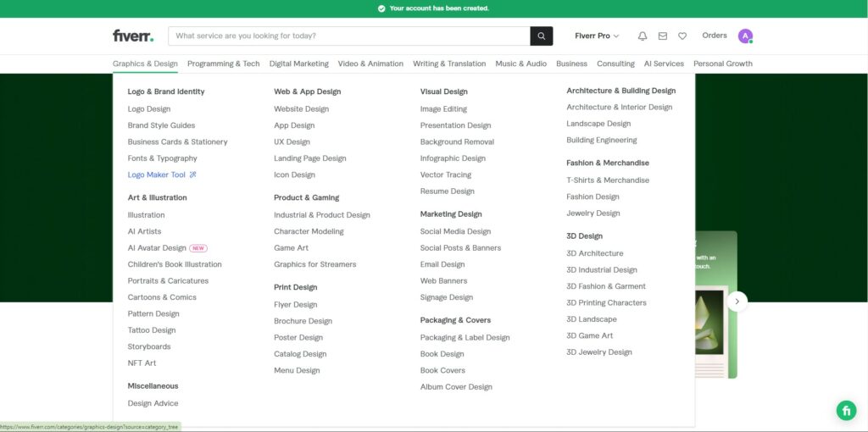Open Tattoo Design
The image size is (868, 432).
point(152,330)
